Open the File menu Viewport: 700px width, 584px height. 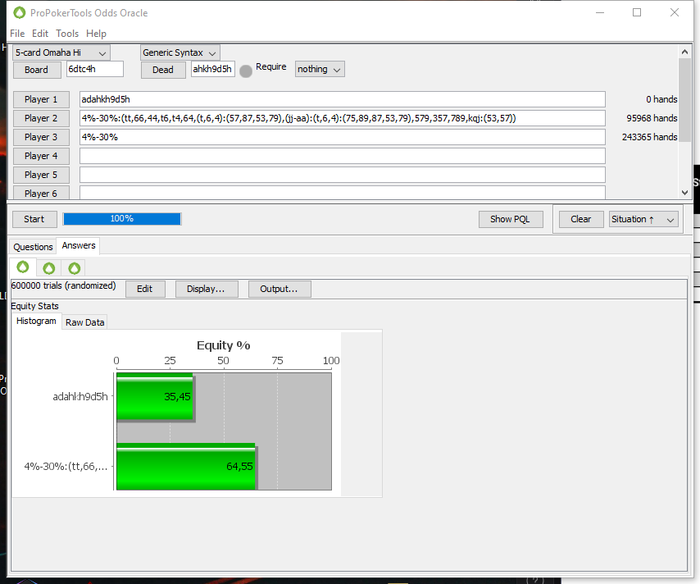17,33
